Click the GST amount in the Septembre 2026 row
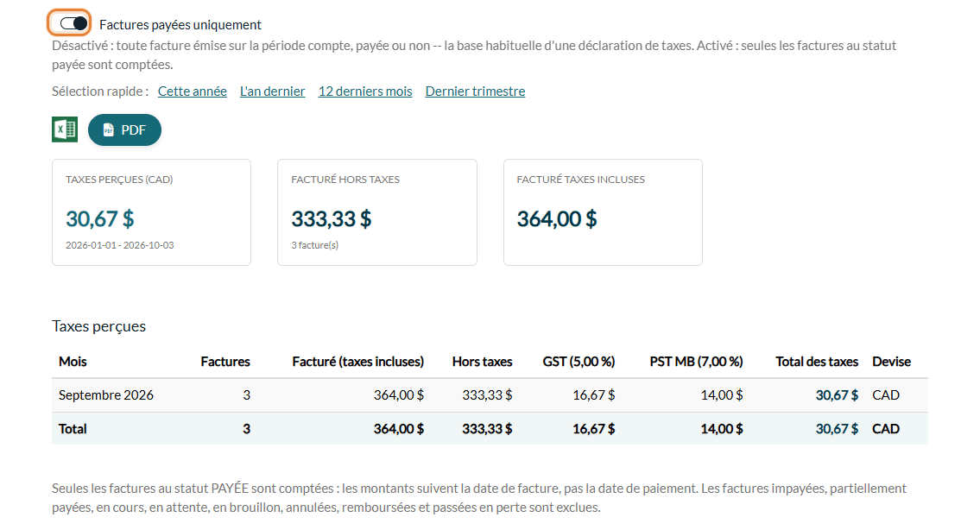The image size is (980, 530). [x=594, y=395]
